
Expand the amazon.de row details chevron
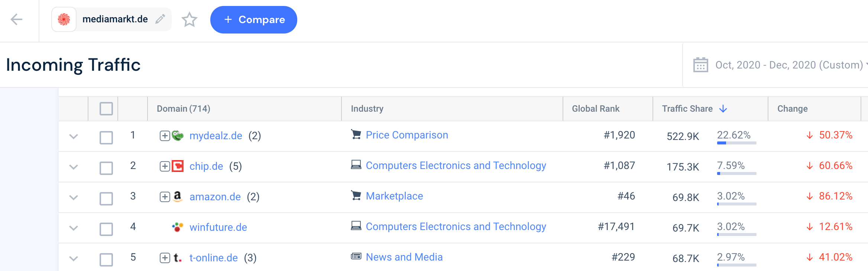point(74,198)
